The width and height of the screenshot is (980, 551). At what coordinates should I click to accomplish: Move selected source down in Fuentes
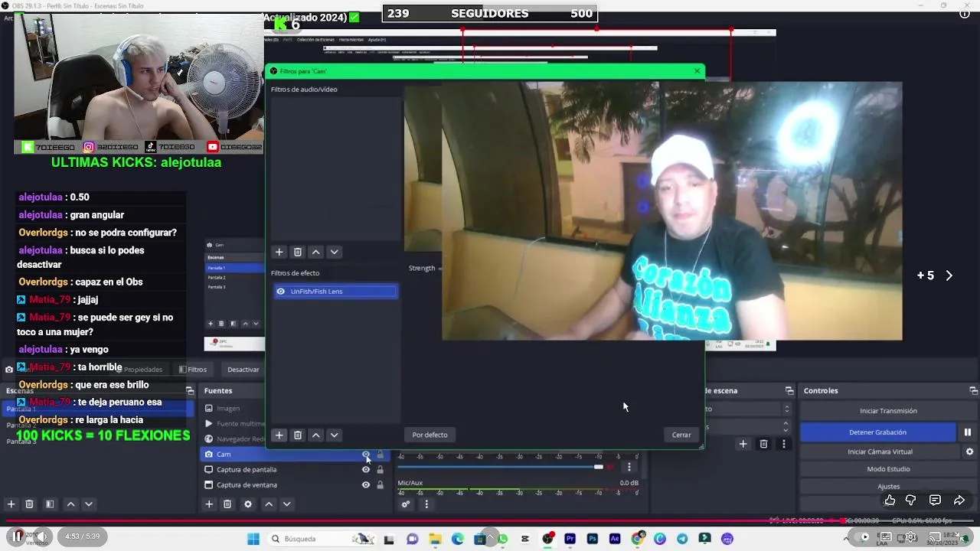click(287, 504)
